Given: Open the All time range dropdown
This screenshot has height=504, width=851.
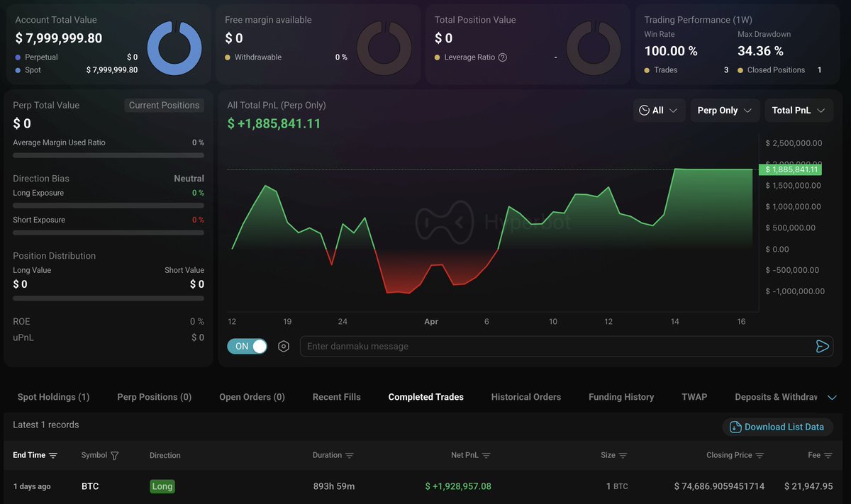Looking at the screenshot, I should (659, 111).
